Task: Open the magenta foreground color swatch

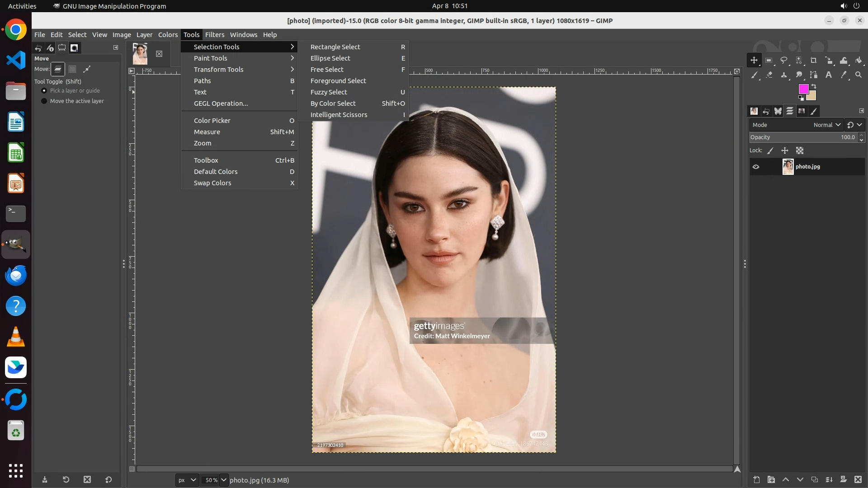Action: (x=803, y=89)
